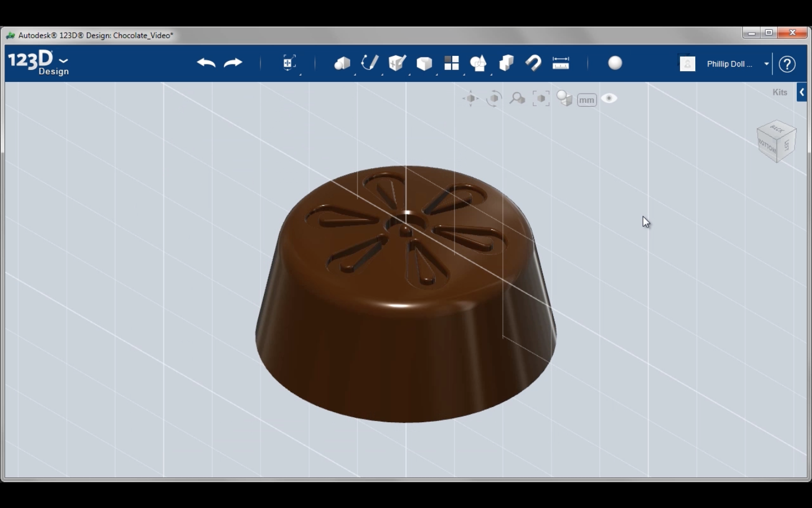The image size is (812, 508).
Task: Click the Redo arrow
Action: [x=233, y=63]
